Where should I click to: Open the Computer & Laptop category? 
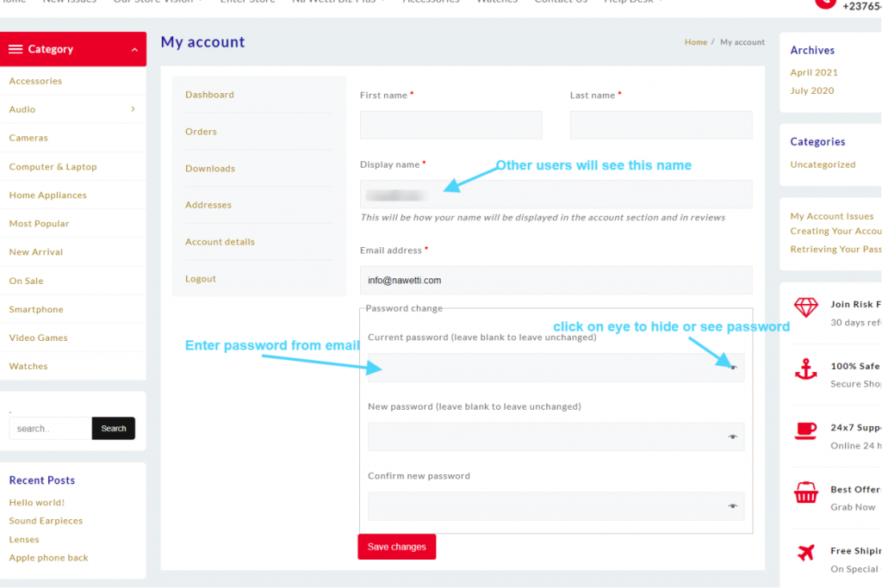pyautogui.click(x=53, y=166)
